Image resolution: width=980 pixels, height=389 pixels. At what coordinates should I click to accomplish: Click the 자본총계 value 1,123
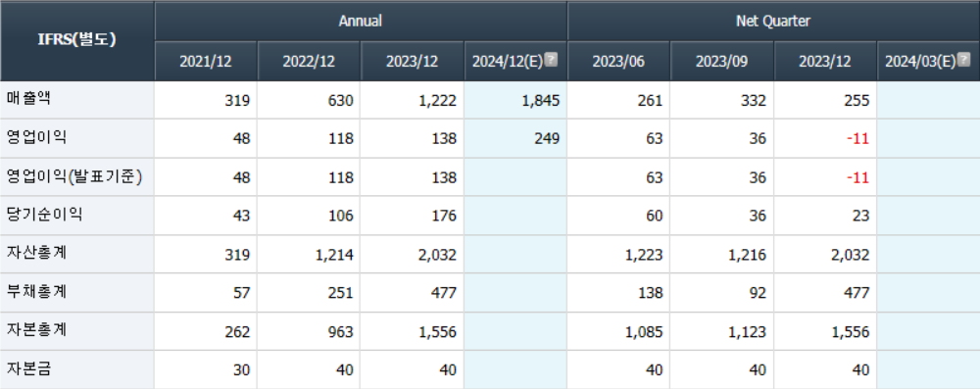[x=748, y=331]
